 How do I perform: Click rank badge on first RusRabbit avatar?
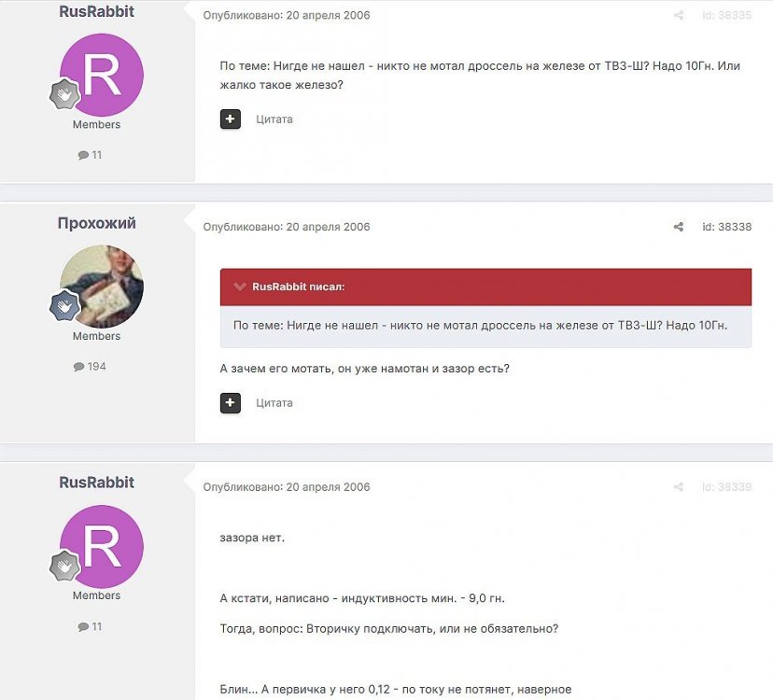click(64, 93)
